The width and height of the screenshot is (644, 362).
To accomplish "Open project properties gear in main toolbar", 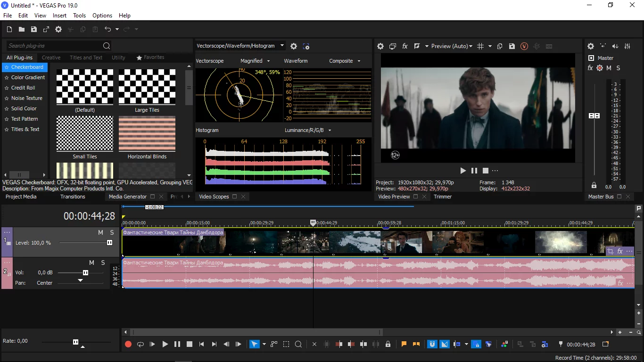I will coord(58,29).
